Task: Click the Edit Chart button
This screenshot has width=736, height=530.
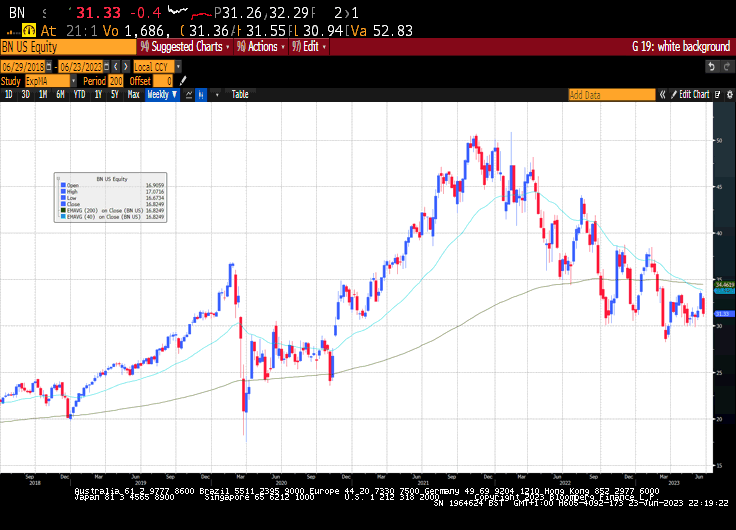Action: [x=690, y=94]
